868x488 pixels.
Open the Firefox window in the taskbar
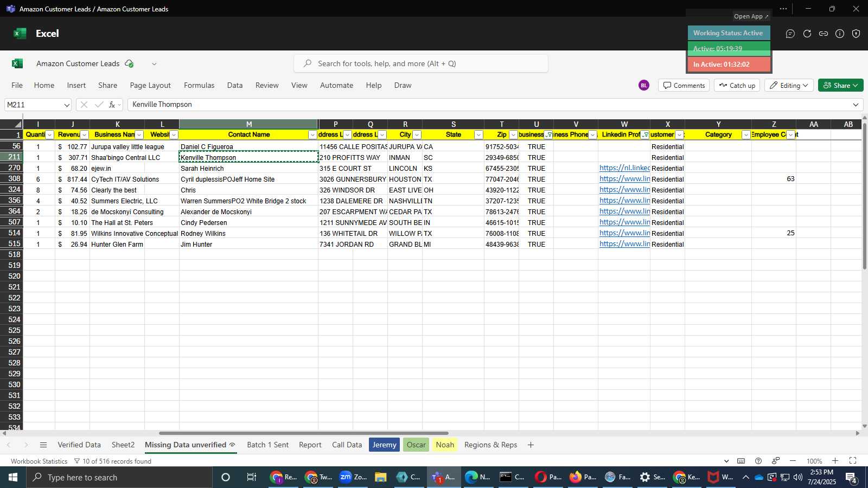[x=583, y=477]
